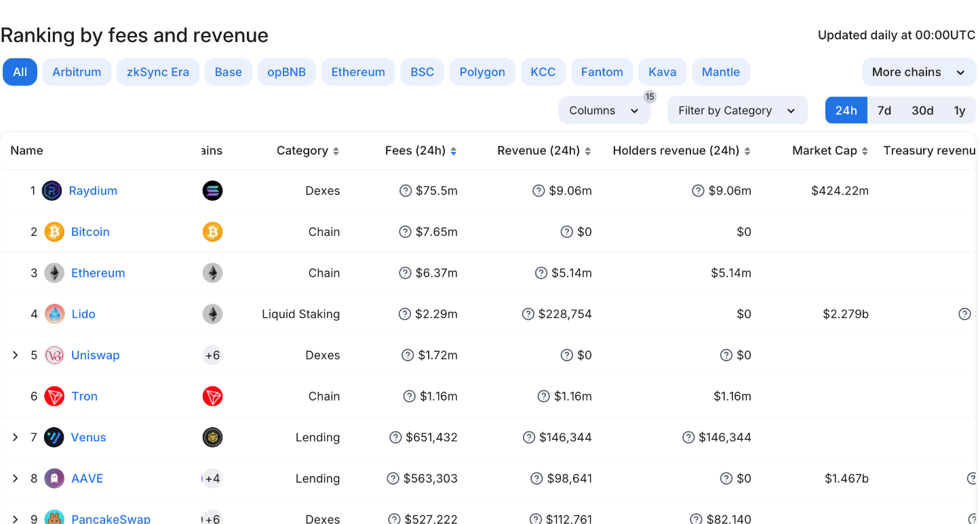Click the help icon beside AAVE fees $563,303
The height and width of the screenshot is (524, 980).
click(x=393, y=479)
